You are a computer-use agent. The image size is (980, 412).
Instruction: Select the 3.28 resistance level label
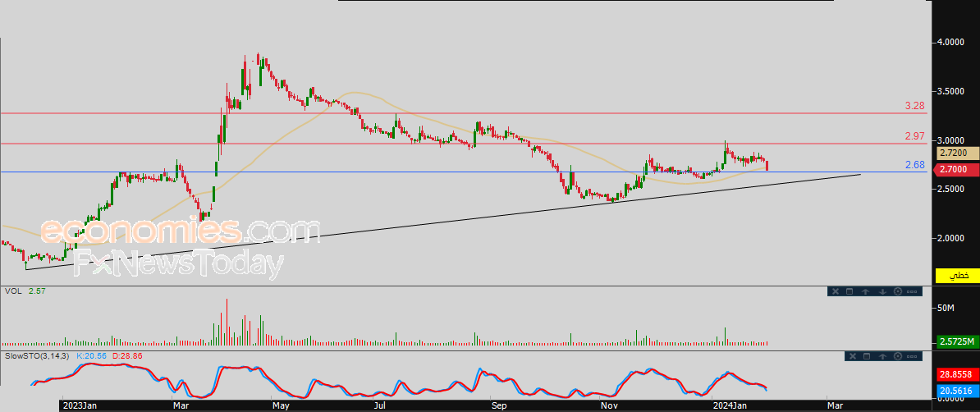click(914, 106)
